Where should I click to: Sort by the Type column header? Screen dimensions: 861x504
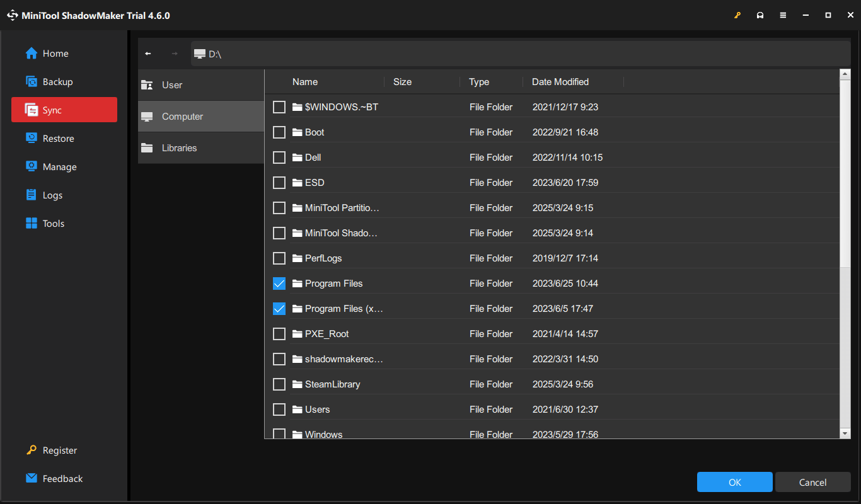479,82
